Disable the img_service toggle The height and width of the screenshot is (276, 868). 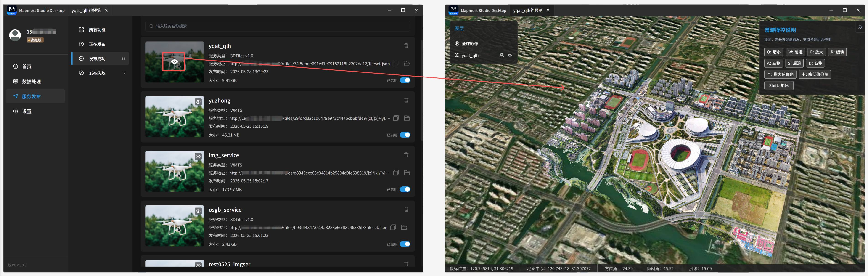click(x=405, y=189)
